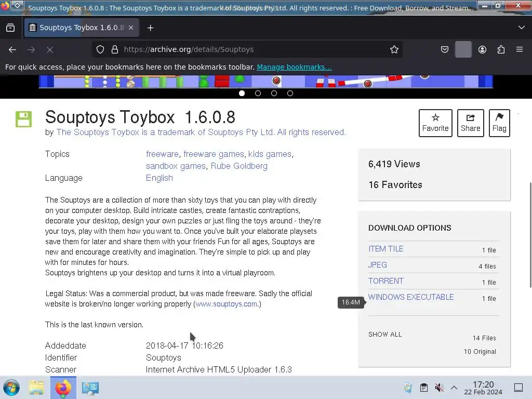This screenshot has width=532, height=399.
Task: Click the green floppy disk software icon
Action: click(23, 119)
